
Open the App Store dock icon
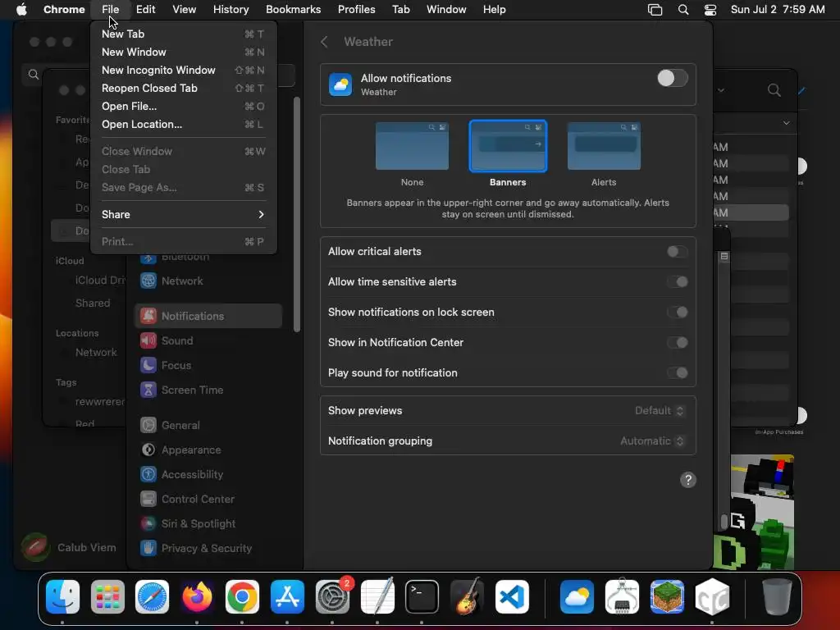coord(287,596)
